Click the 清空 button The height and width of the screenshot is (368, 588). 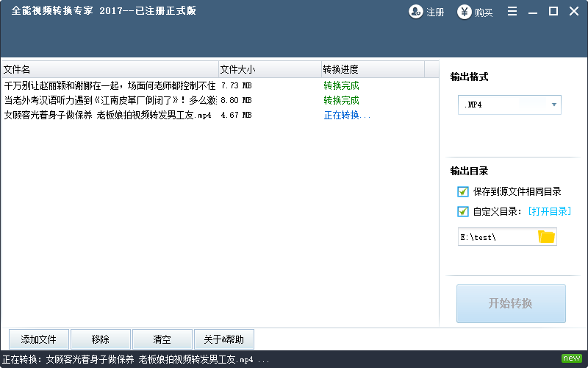pyautogui.click(x=162, y=339)
